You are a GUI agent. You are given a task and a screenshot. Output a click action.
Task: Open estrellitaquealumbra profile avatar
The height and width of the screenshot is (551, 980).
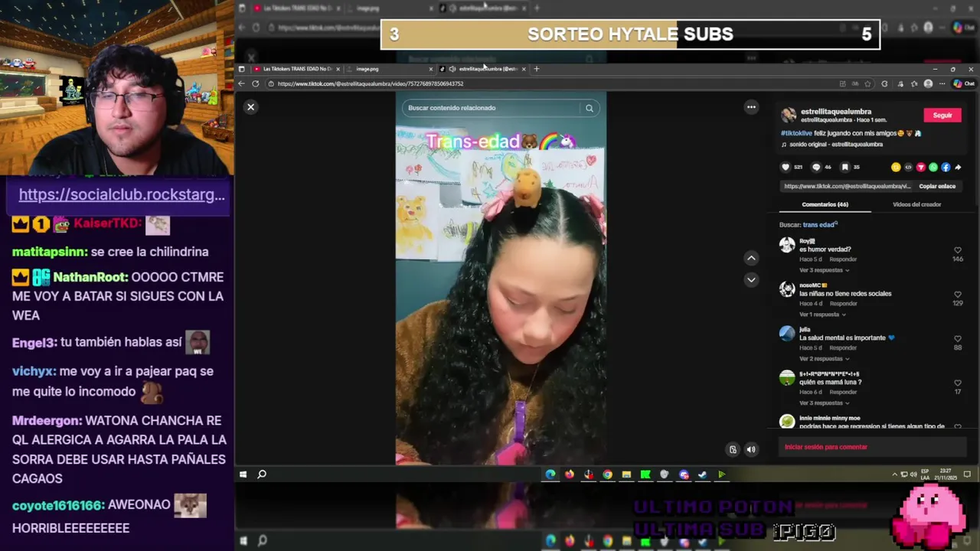click(x=788, y=115)
